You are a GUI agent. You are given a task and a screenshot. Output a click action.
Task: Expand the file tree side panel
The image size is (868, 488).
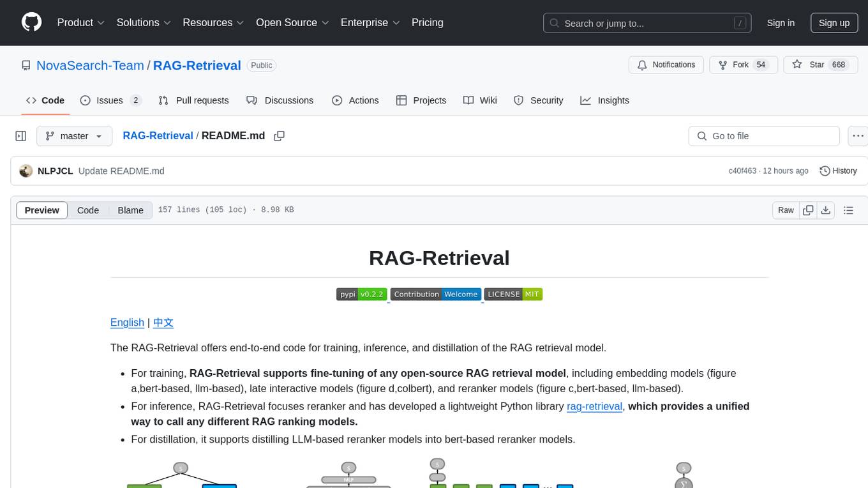pyautogui.click(x=21, y=136)
